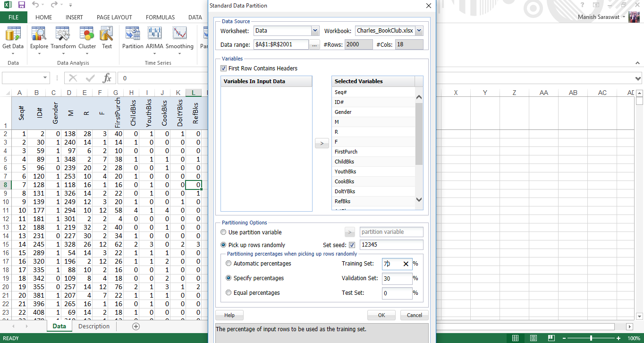Toggle First Row Contains Headers checkbox
The height and width of the screenshot is (343, 644).
coord(224,69)
